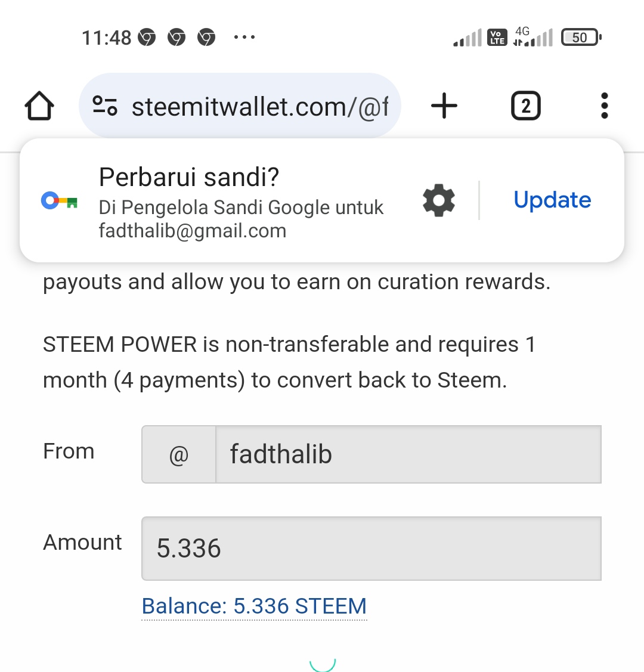Viewport: 644px width, 672px height.
Task: Open password manager gear settings
Action: click(439, 200)
